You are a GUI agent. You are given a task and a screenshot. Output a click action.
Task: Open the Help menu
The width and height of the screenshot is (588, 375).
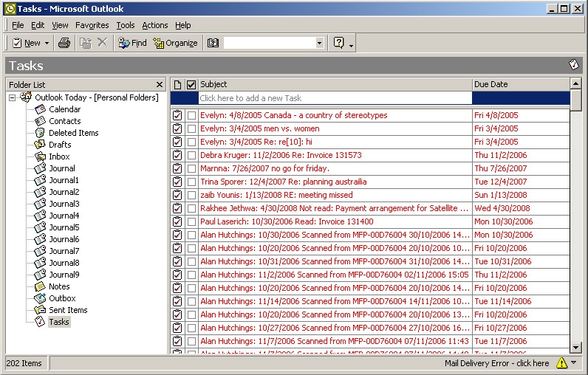(x=183, y=25)
